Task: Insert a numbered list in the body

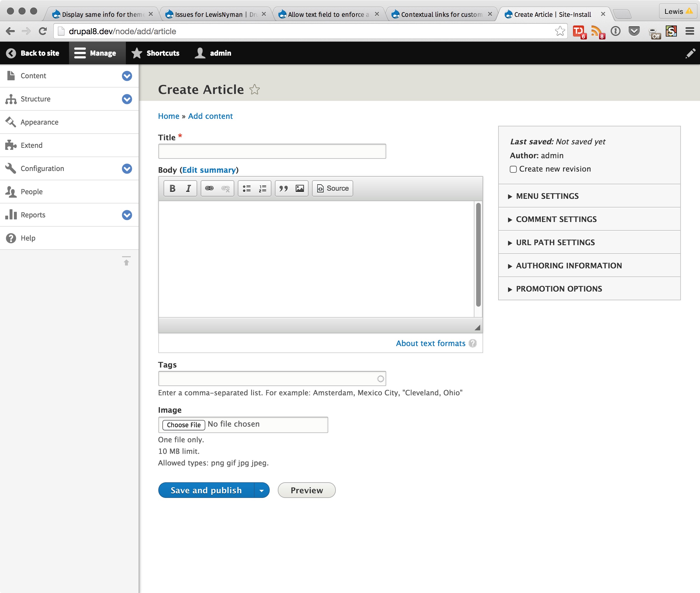Action: tap(262, 188)
